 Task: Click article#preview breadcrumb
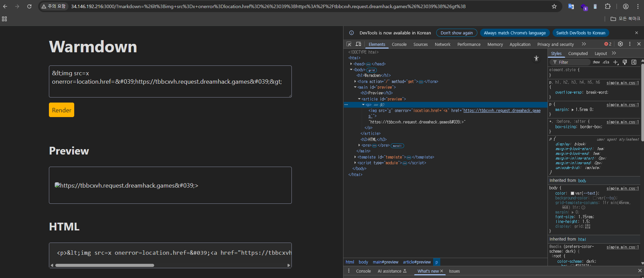[x=417, y=262]
